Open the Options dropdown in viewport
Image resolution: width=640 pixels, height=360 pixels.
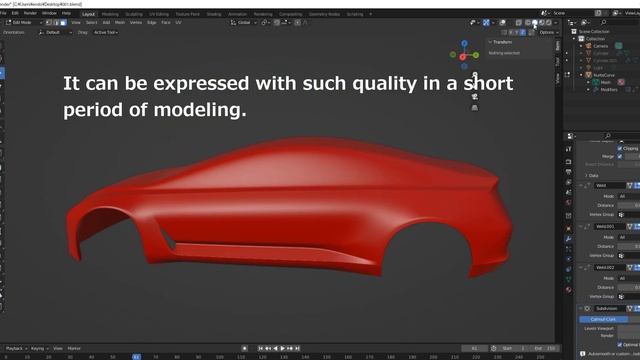click(x=549, y=32)
